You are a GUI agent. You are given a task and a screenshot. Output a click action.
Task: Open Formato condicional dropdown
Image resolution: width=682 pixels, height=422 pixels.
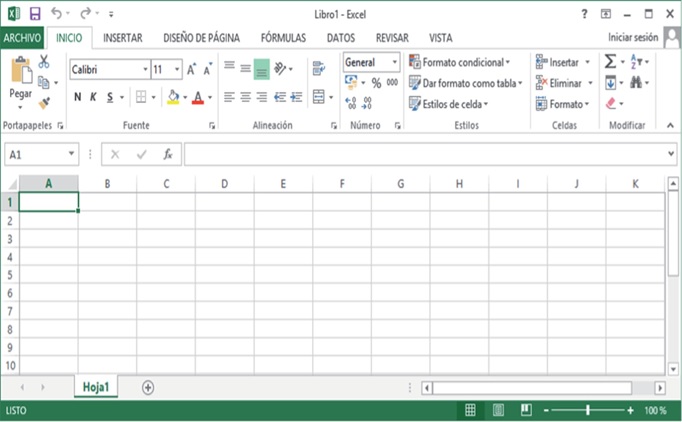459,62
